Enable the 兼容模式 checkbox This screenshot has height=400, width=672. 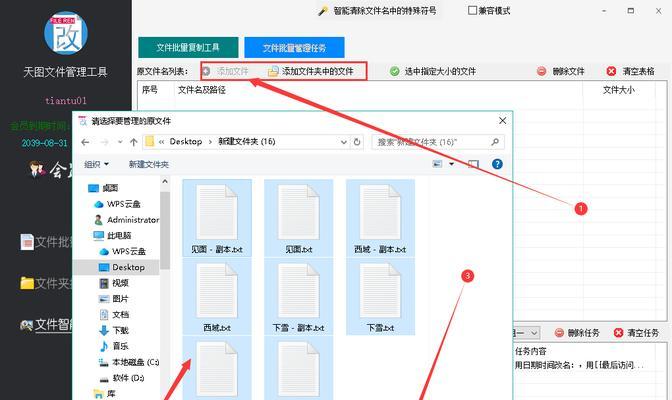click(x=472, y=11)
